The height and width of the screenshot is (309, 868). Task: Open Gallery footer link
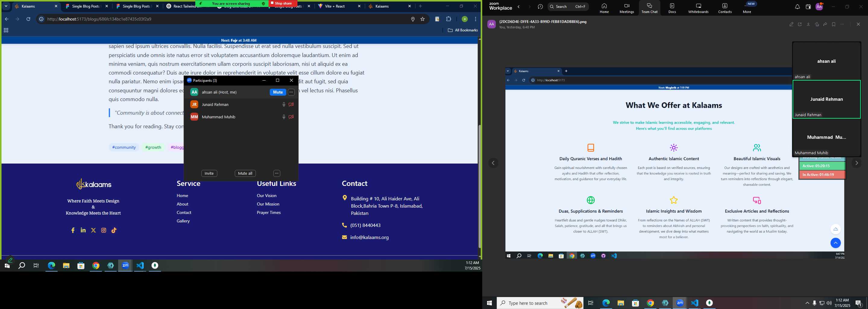pos(183,221)
